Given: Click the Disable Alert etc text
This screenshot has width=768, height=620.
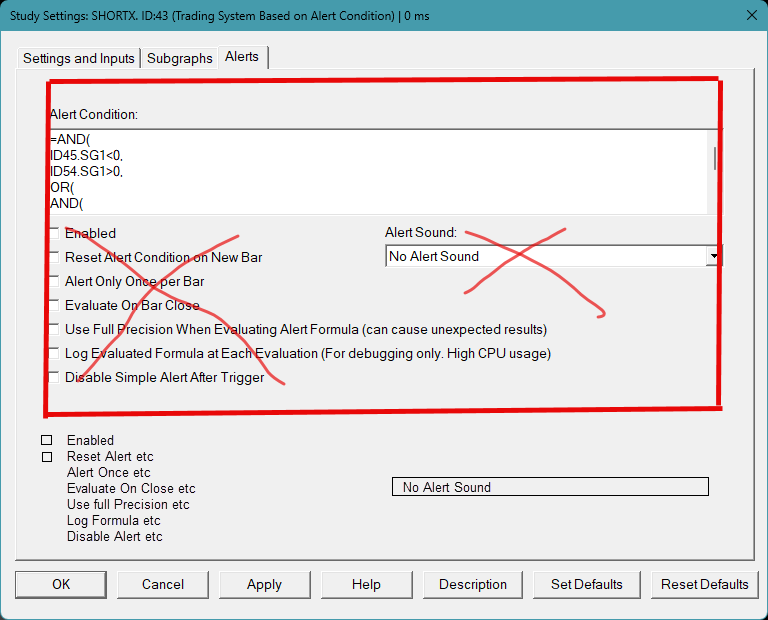Looking at the screenshot, I should [115, 537].
